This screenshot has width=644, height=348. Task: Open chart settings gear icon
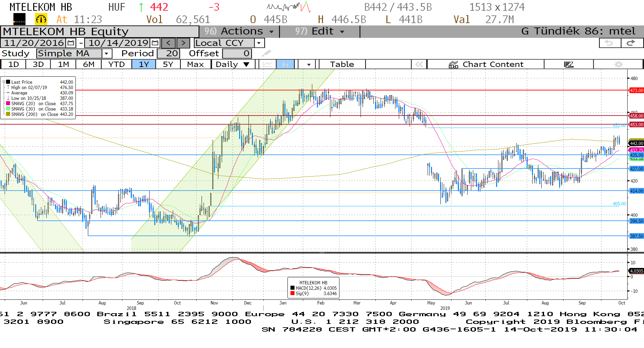tap(619, 64)
